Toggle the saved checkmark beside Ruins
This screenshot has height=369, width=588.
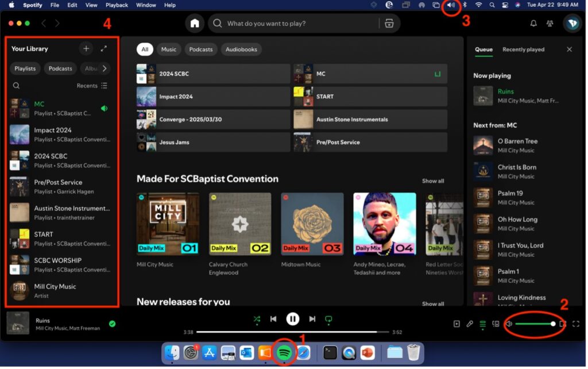point(112,324)
